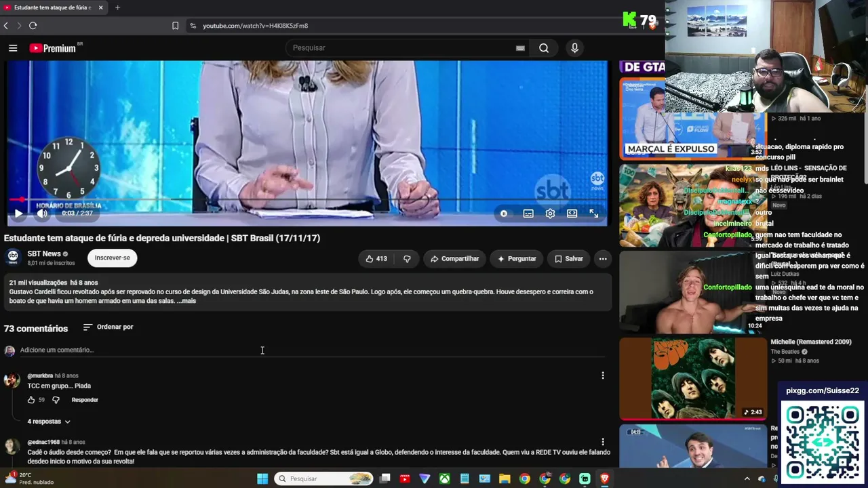
Task: Dislike the video
Action: [407, 259]
